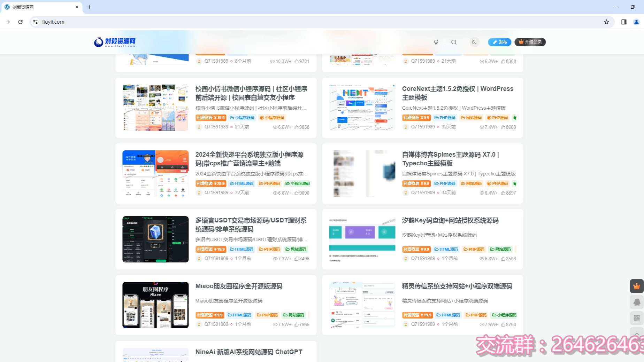
Task: Open 2024全新快递平台系统 article title
Action: [250, 159]
